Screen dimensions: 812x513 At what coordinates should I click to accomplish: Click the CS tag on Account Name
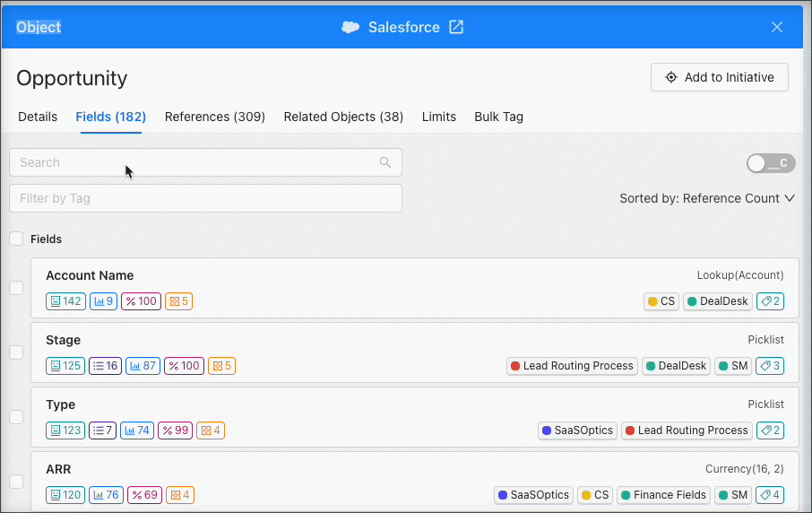pos(661,301)
